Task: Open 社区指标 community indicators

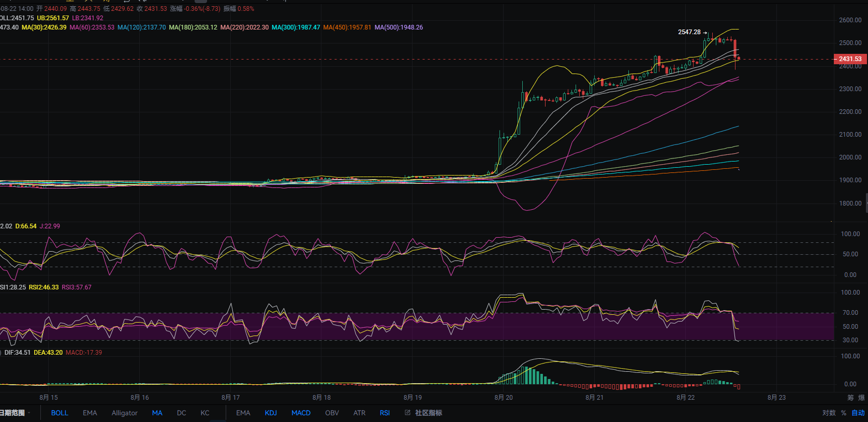Action: point(429,413)
